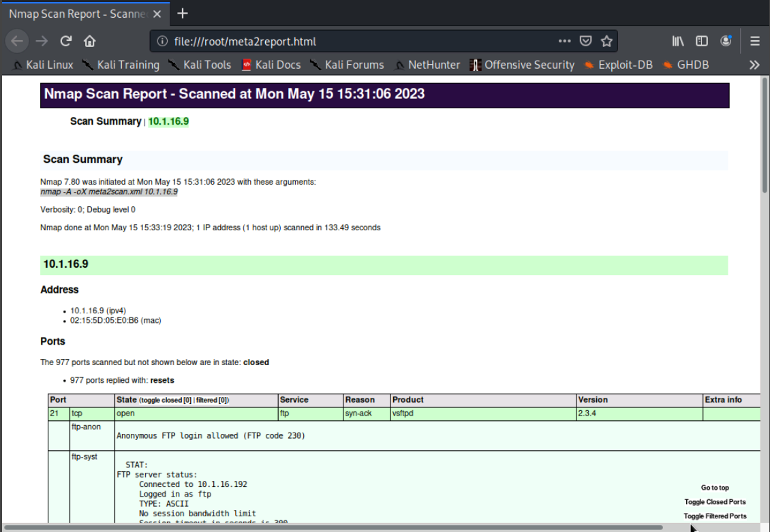Image resolution: width=770 pixels, height=532 pixels.
Task: Click the 10.1.16.9 host heading
Action: point(66,264)
